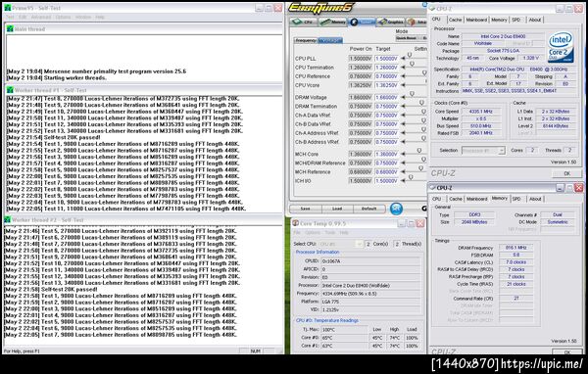This screenshot has width=588, height=374.
Task: Click Default button in EasyTune6
Action: [368, 209]
